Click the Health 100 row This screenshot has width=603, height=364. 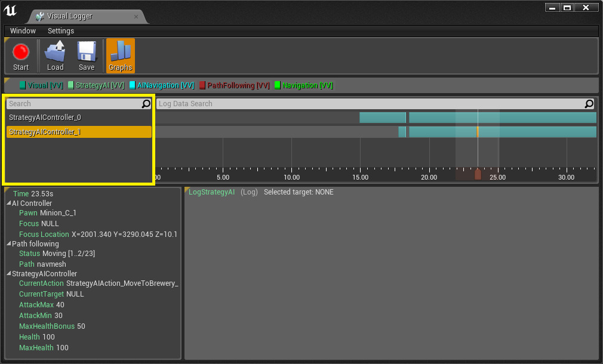(x=37, y=337)
